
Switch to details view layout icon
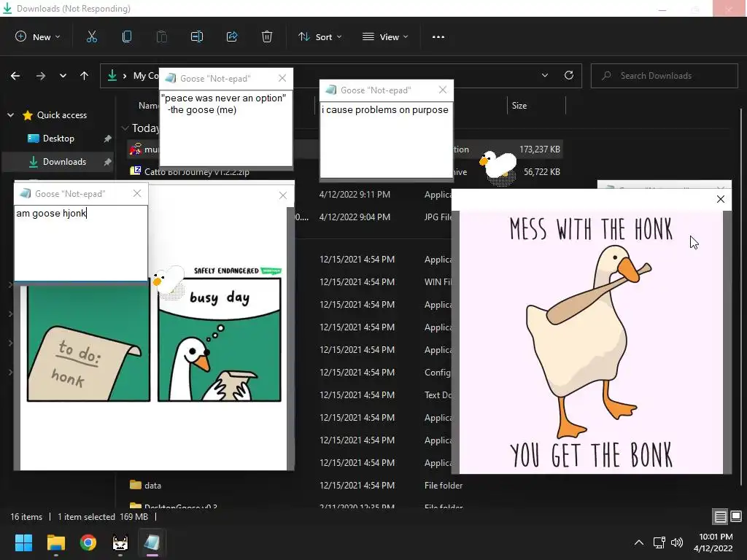(720, 516)
